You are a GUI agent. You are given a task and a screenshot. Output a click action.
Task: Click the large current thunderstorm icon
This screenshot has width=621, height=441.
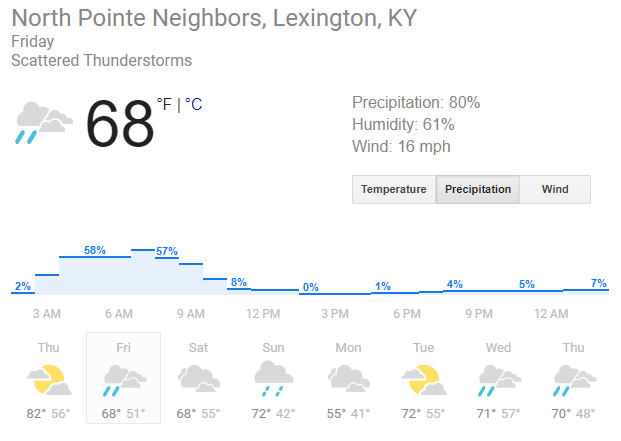point(44,123)
